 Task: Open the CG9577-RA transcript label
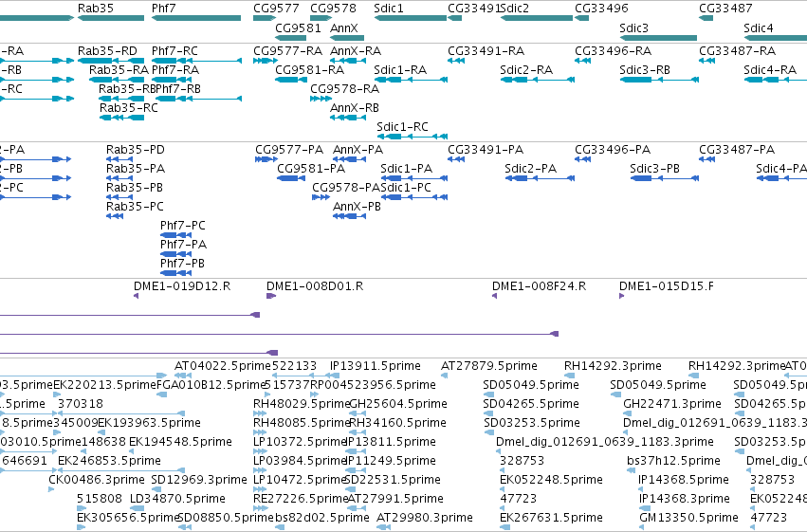point(287,51)
